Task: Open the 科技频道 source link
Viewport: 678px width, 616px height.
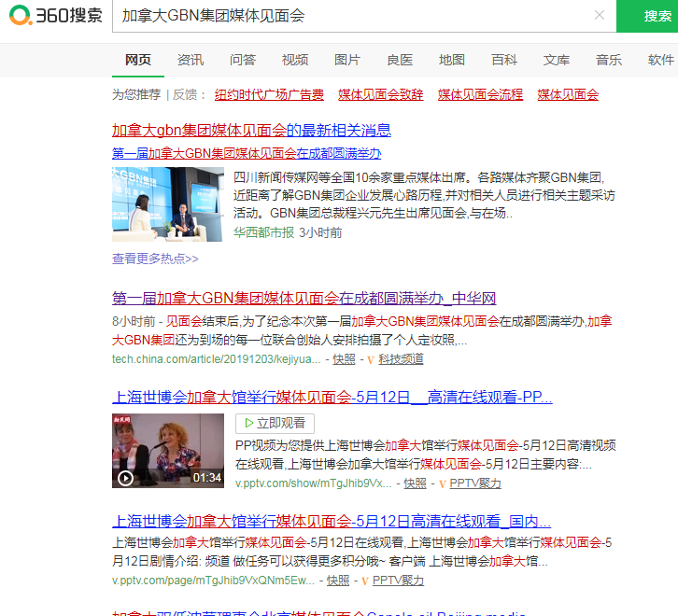Action: 401,359
